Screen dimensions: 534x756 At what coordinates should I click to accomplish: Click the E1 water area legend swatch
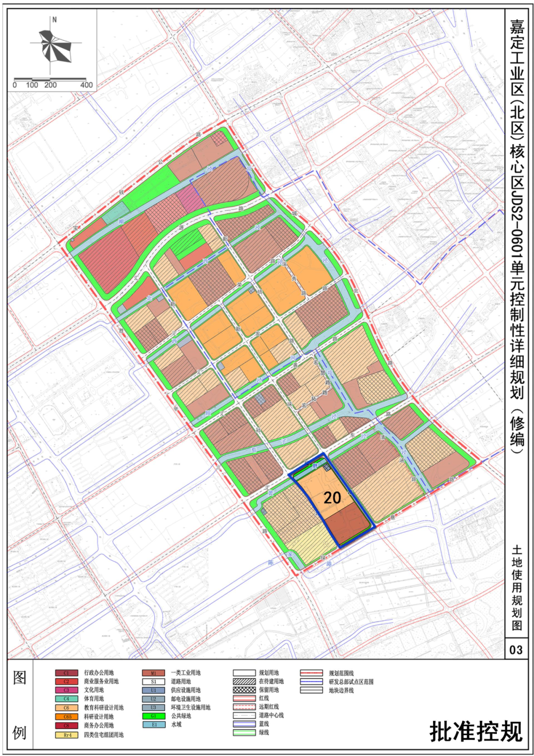(x=153, y=725)
